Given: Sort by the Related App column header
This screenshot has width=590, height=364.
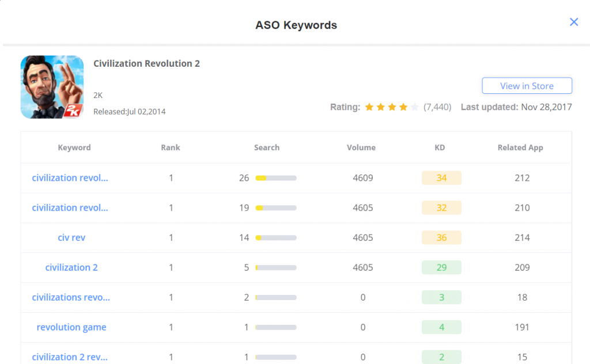Looking at the screenshot, I should [x=520, y=147].
